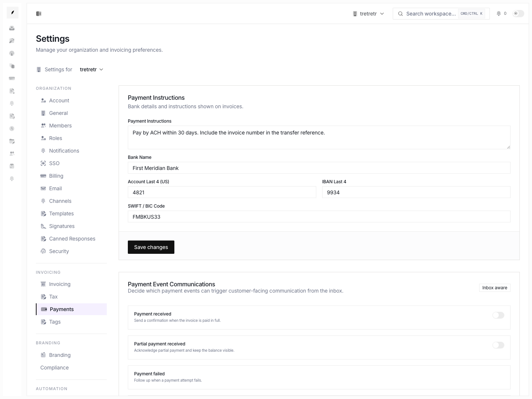The image size is (532, 399).
Task: Click the envelope icon next to Email
Action: click(43, 188)
